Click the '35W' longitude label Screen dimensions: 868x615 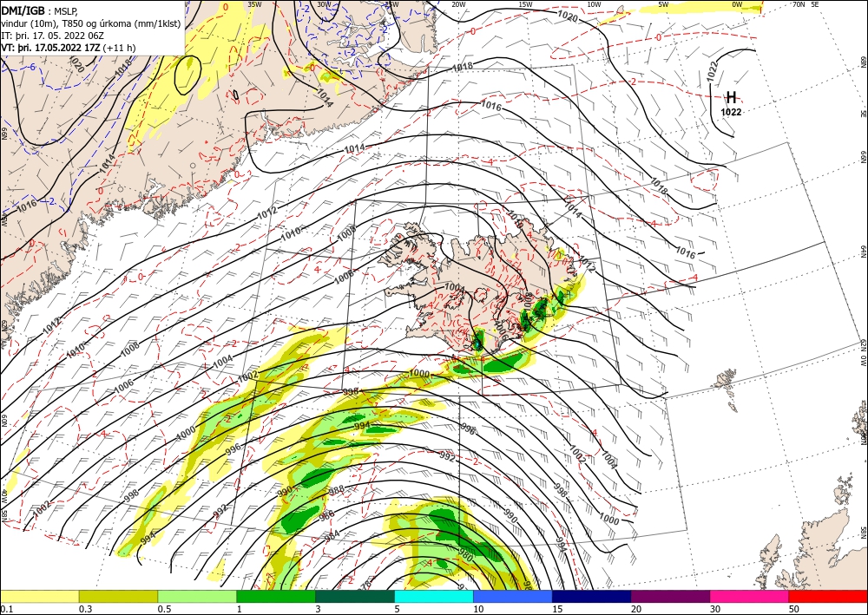[x=254, y=4]
